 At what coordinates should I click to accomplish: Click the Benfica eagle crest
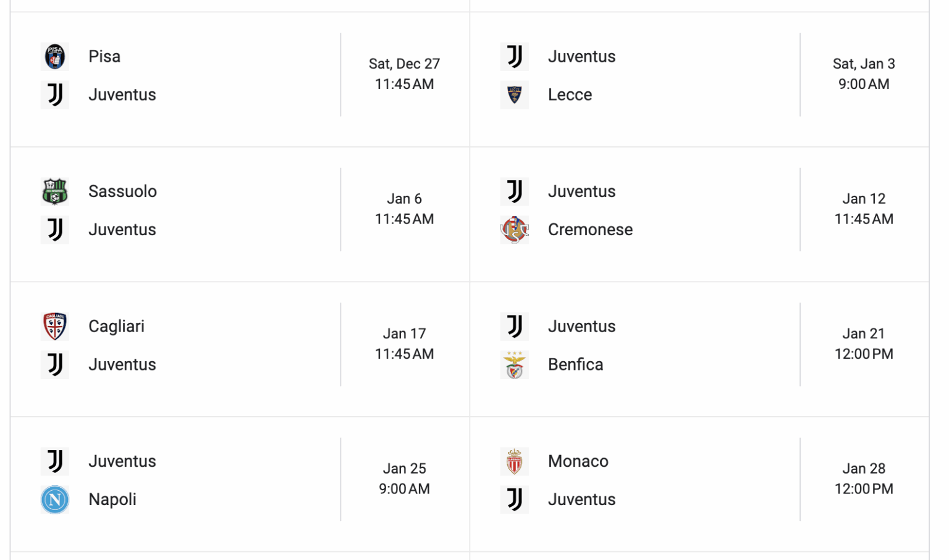(x=515, y=365)
